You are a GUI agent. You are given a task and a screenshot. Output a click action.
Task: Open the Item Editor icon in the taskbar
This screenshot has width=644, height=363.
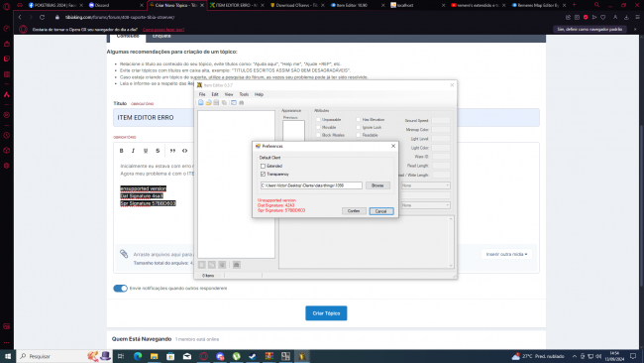tap(302, 356)
